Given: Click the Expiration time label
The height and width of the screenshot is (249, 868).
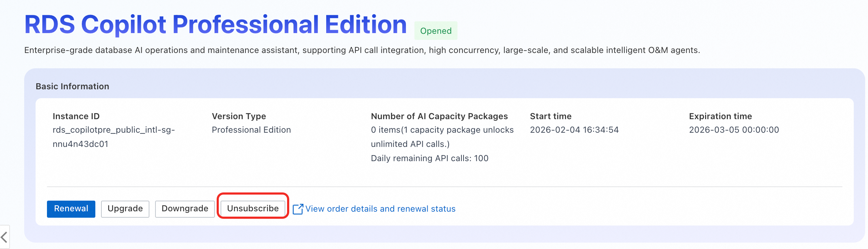Looking at the screenshot, I should click(x=720, y=116).
